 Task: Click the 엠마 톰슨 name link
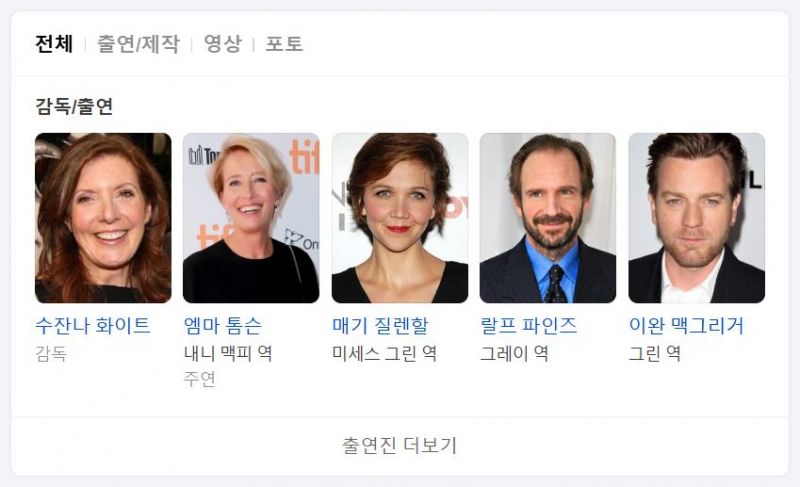coord(222,326)
